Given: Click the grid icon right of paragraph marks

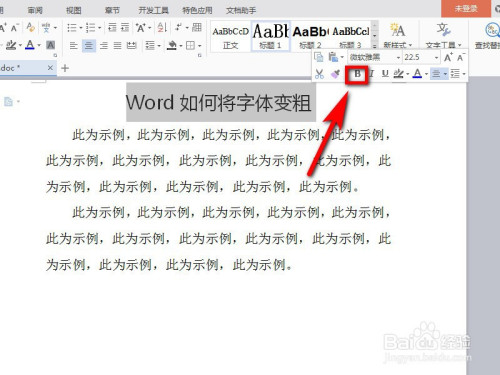Looking at the screenshot, I should pyautogui.click(x=197, y=27).
